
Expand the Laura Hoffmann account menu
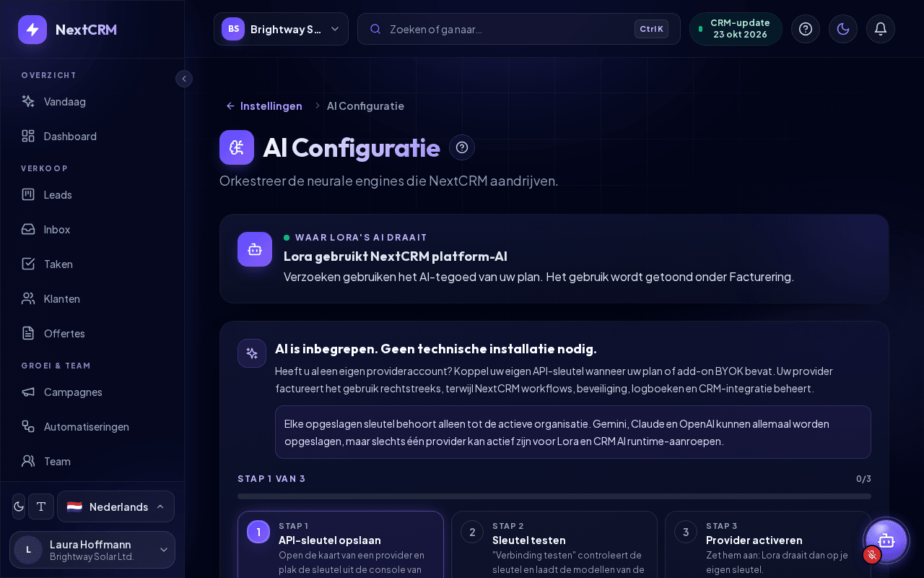point(92,550)
